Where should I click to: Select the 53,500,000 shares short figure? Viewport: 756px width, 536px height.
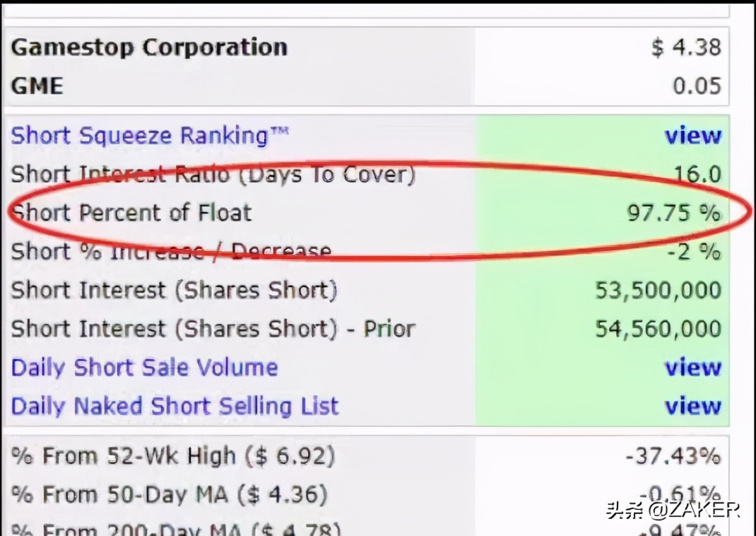click(658, 290)
